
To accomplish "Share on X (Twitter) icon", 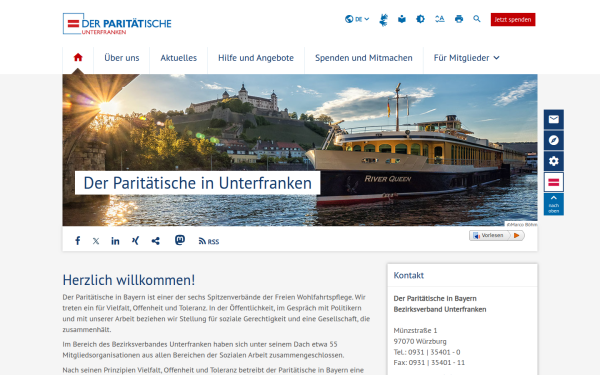I will tap(96, 241).
